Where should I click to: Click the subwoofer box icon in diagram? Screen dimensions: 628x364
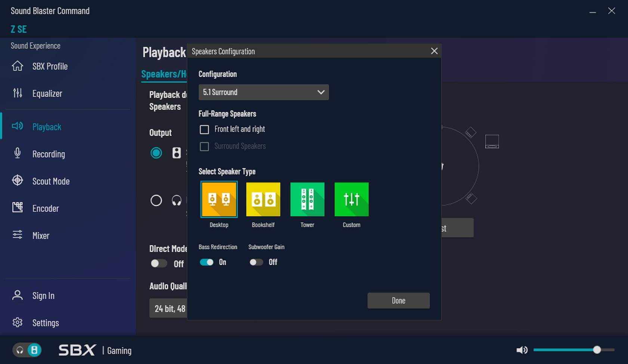(492, 141)
